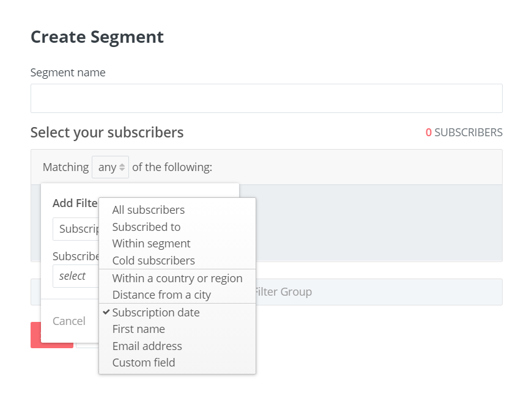Click the 'Select your subscribers' heading
Viewport: 532px width, 394px height.
[107, 133]
